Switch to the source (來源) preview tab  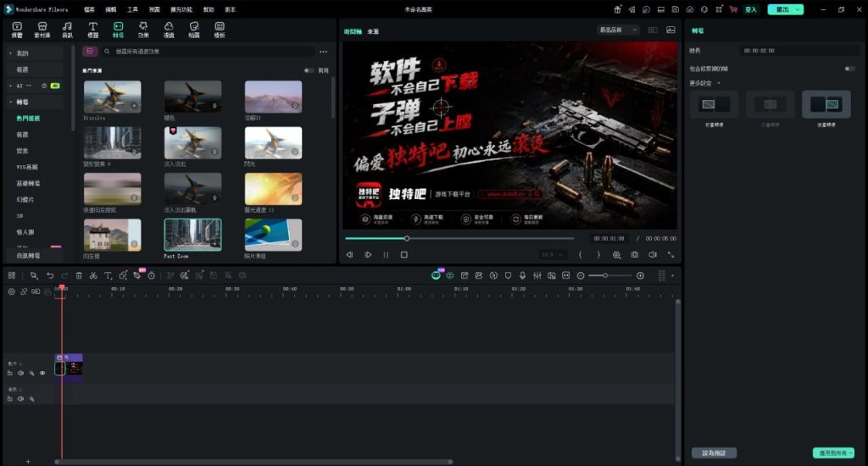click(x=373, y=31)
